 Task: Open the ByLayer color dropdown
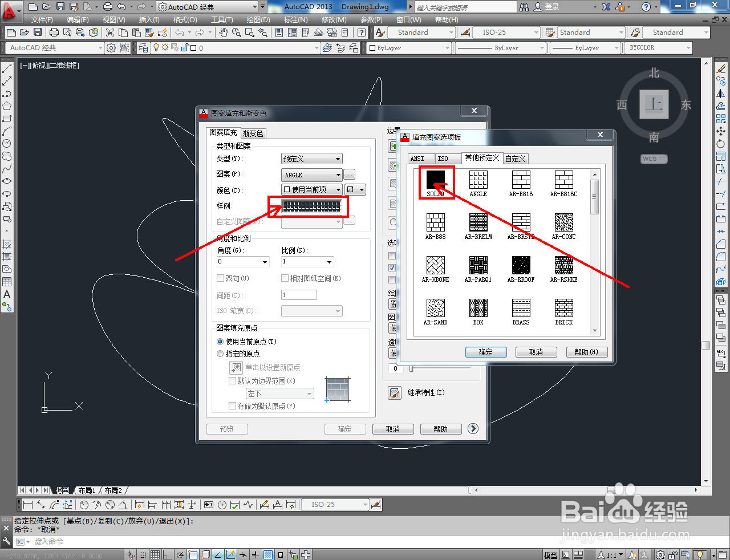coord(409,48)
